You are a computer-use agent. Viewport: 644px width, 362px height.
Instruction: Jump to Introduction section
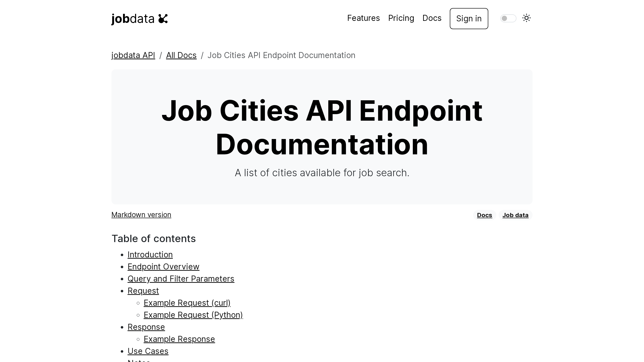(150, 255)
